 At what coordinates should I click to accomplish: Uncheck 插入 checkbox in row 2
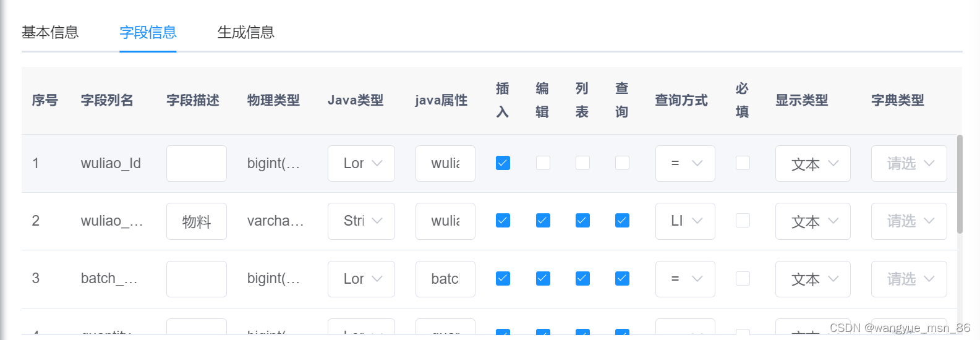[503, 220]
